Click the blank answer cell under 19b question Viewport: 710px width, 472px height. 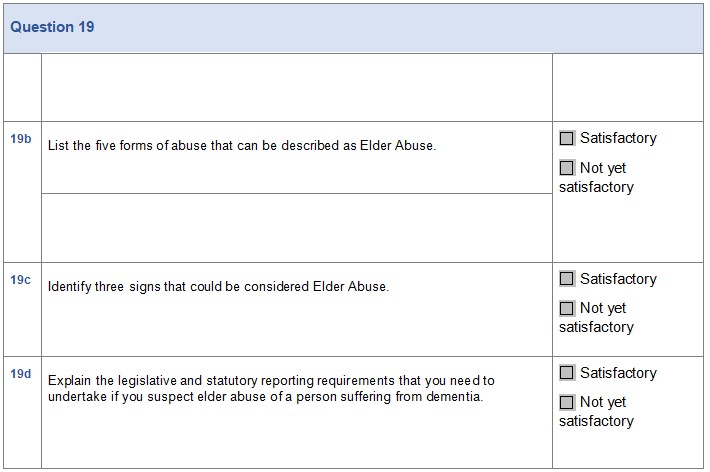point(296,227)
